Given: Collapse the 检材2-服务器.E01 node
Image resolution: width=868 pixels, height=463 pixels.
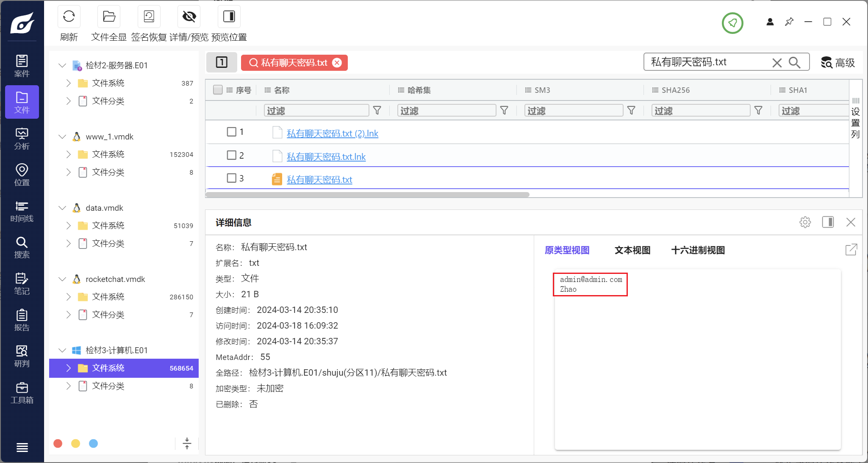Looking at the screenshot, I should point(62,65).
